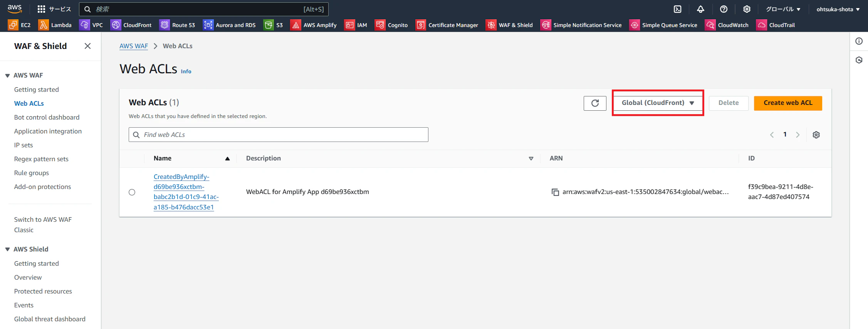The height and width of the screenshot is (329, 868).
Task: Open the IAM shortcut
Action: click(356, 25)
